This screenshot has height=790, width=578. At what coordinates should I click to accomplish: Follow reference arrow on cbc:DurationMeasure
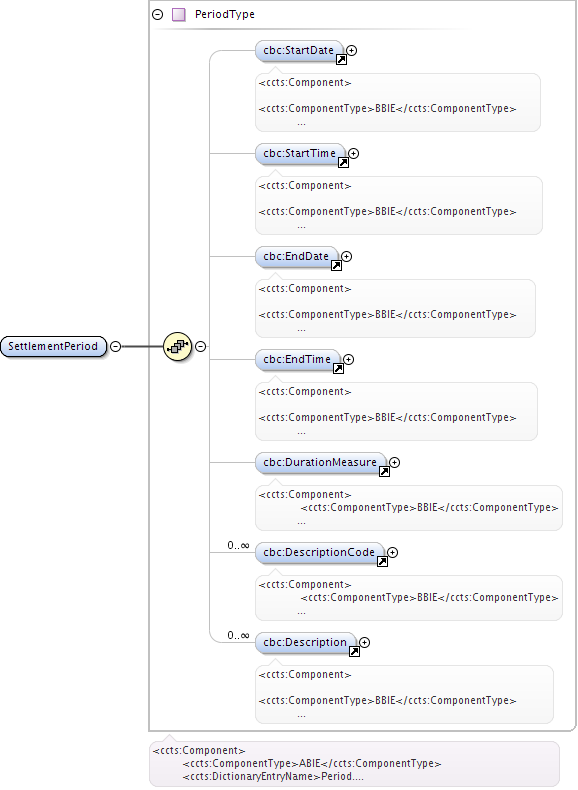click(384, 472)
